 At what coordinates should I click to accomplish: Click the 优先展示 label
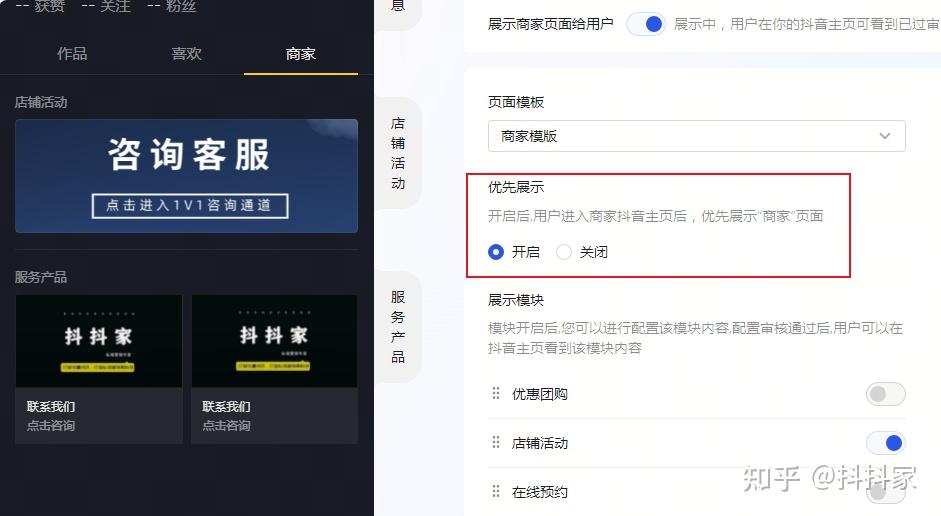tap(516, 187)
